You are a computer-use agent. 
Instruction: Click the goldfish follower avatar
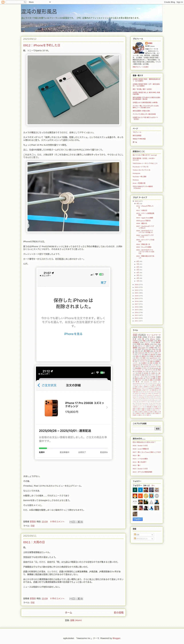tap(140, 502)
